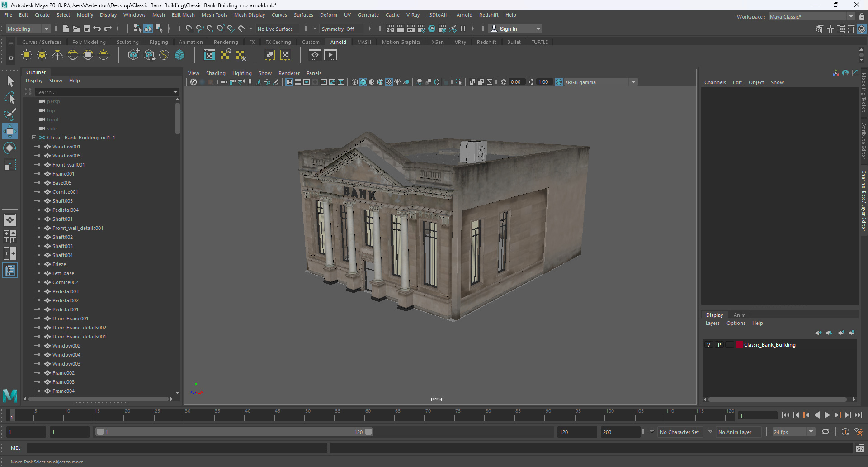The width and height of the screenshot is (868, 467).
Task: Select the arrow Select tool
Action: 10,81
